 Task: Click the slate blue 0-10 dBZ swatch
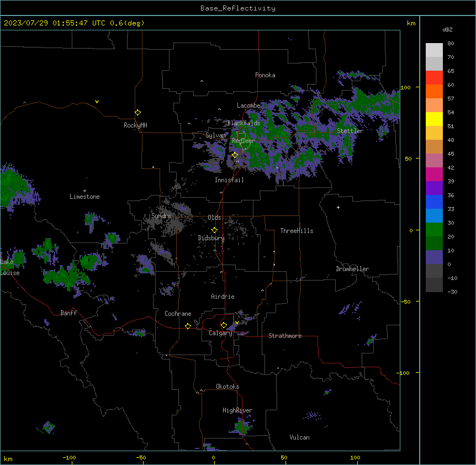[x=434, y=257]
